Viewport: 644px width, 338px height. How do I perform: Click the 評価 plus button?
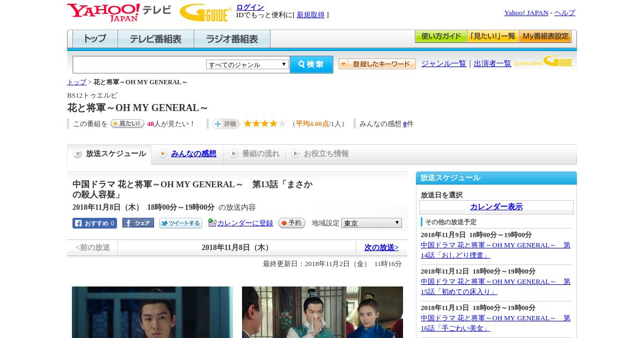pos(226,123)
